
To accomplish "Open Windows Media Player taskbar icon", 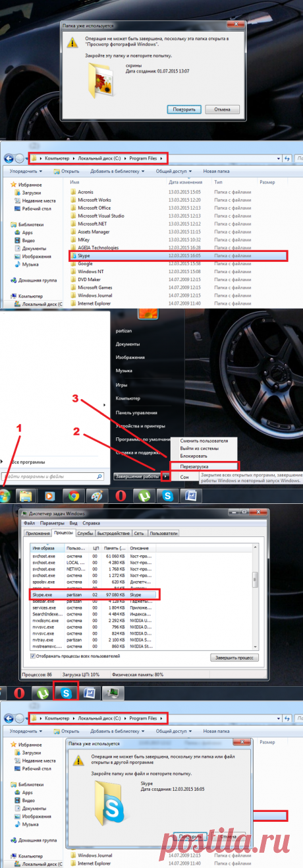I will click(x=50, y=495).
